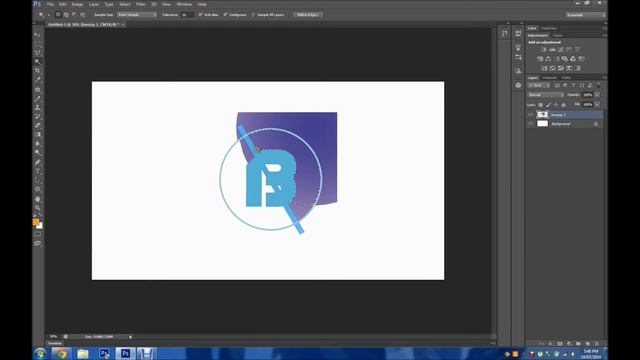This screenshot has width=640, height=360.
Task: Toggle lock transparent pixels in Layers panel
Action: click(x=541, y=105)
